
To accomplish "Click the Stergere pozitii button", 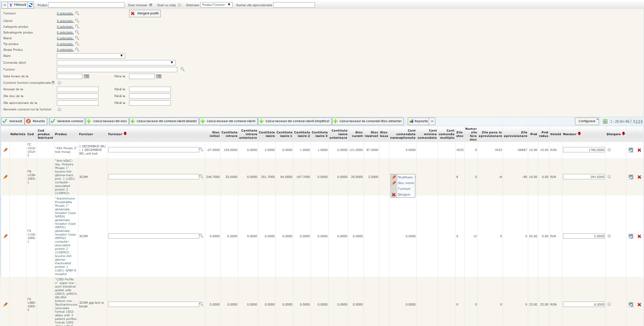I will coord(145,13).
